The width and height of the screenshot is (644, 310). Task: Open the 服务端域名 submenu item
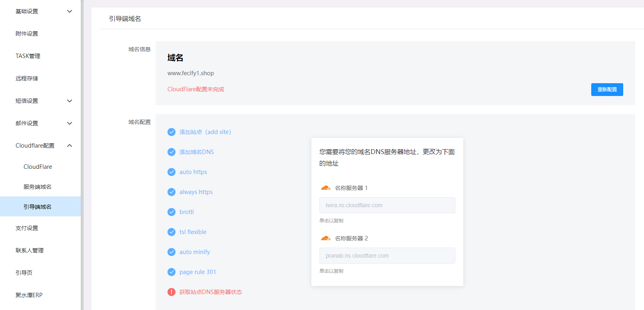click(x=40, y=187)
